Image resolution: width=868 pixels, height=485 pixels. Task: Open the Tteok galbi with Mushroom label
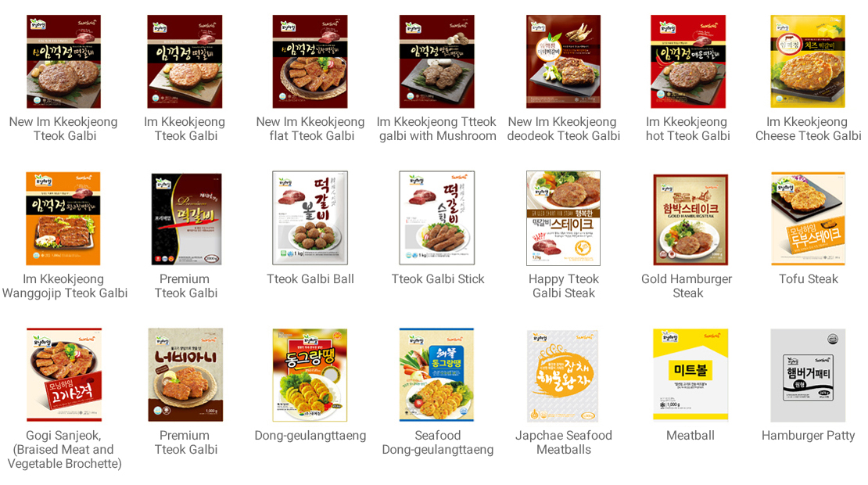(437, 128)
